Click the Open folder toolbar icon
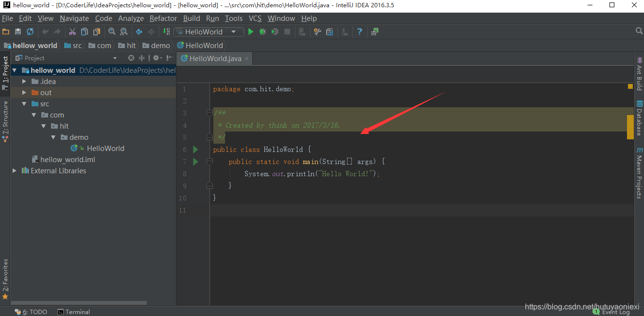644x316 pixels. coord(6,32)
